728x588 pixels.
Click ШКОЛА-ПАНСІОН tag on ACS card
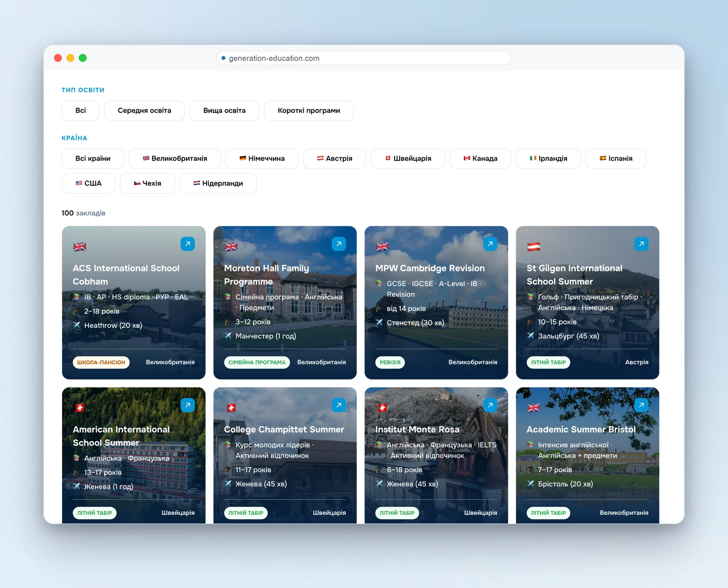[x=101, y=362]
